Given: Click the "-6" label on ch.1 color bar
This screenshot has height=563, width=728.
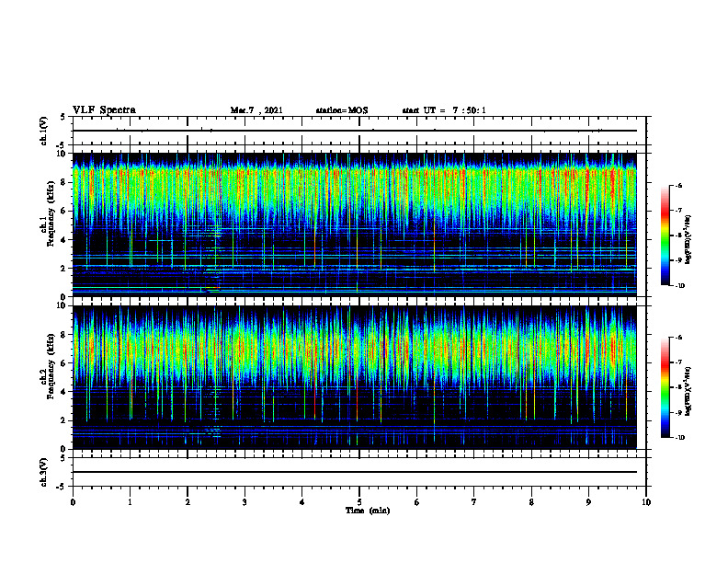Looking at the screenshot, I should [678, 185].
